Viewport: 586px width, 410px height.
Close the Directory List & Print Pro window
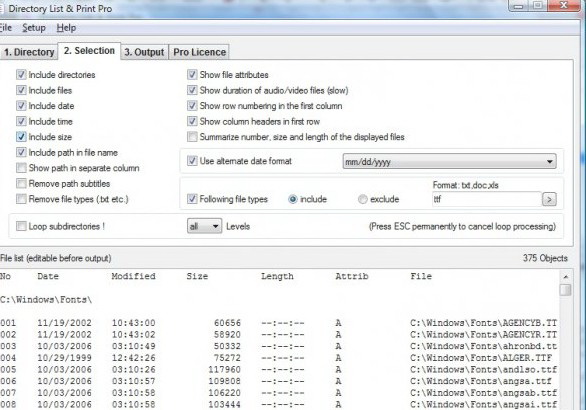[564, 5]
